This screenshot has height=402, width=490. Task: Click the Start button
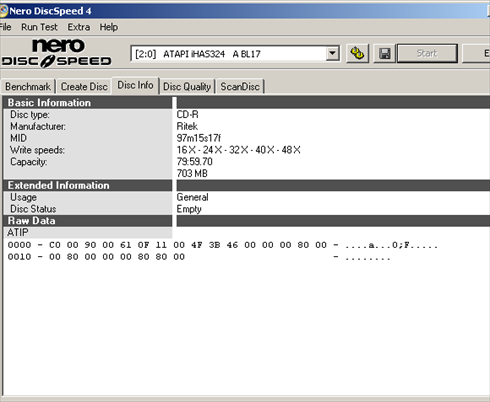(427, 53)
